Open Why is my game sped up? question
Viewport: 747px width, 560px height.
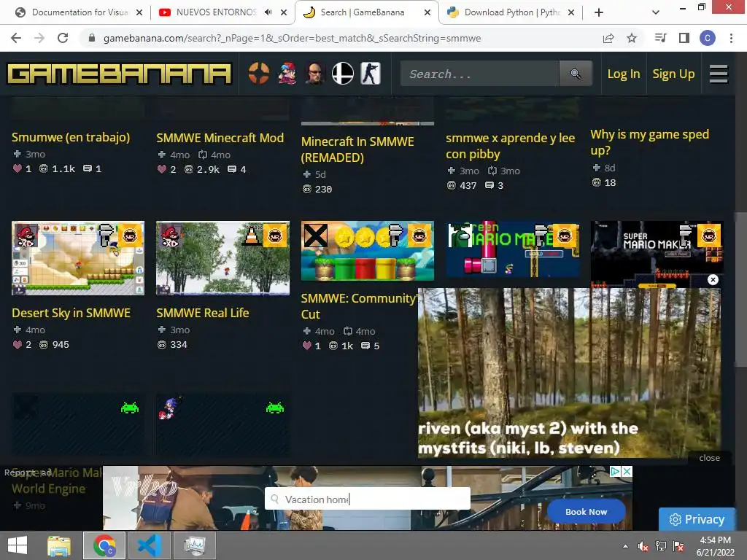649,142
